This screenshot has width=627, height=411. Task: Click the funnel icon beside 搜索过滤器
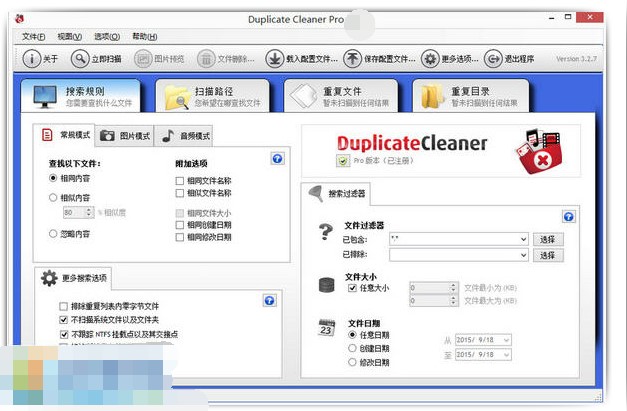coord(316,193)
